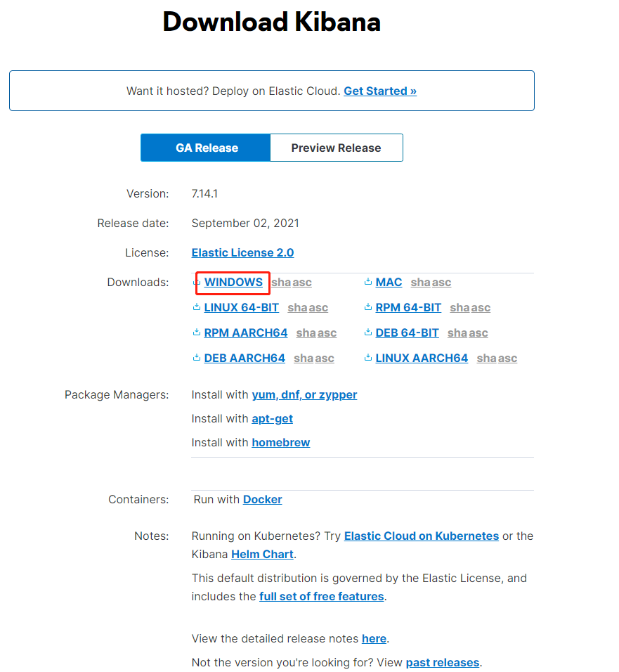Click the download icon beside RPM 64-BIT
This screenshot has height=672, width=619.
(368, 308)
